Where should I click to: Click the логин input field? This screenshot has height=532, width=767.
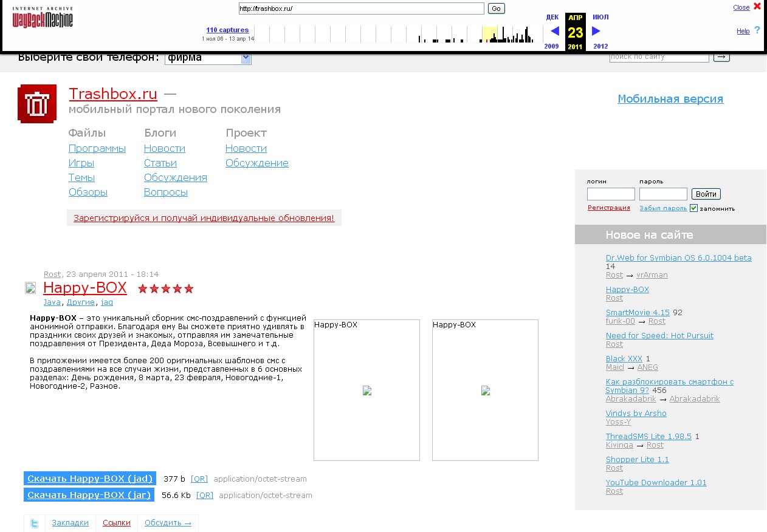(611, 194)
